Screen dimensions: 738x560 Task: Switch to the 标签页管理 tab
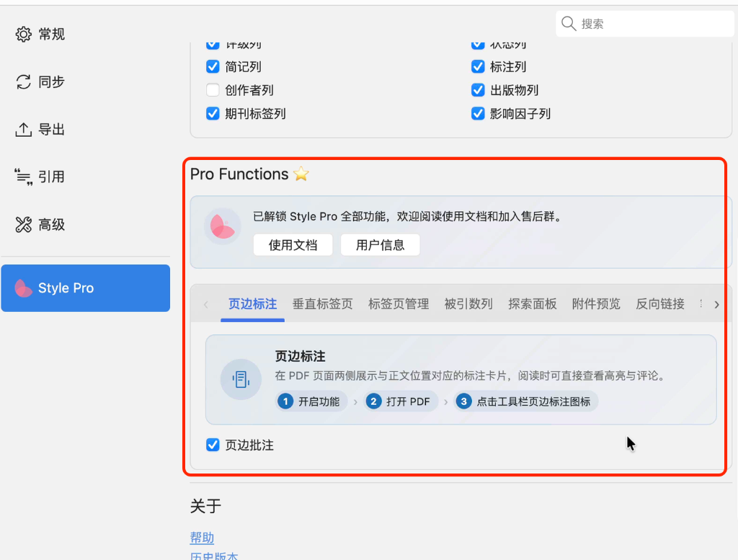(398, 304)
